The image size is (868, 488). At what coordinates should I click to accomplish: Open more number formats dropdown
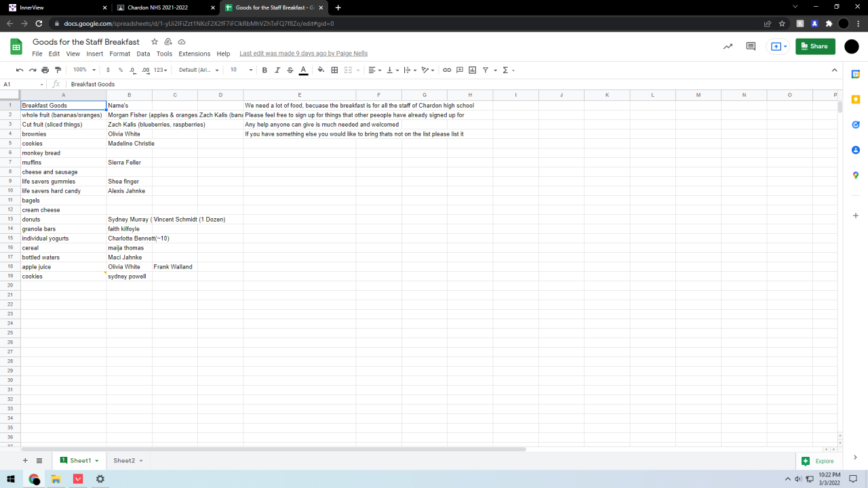pos(161,70)
